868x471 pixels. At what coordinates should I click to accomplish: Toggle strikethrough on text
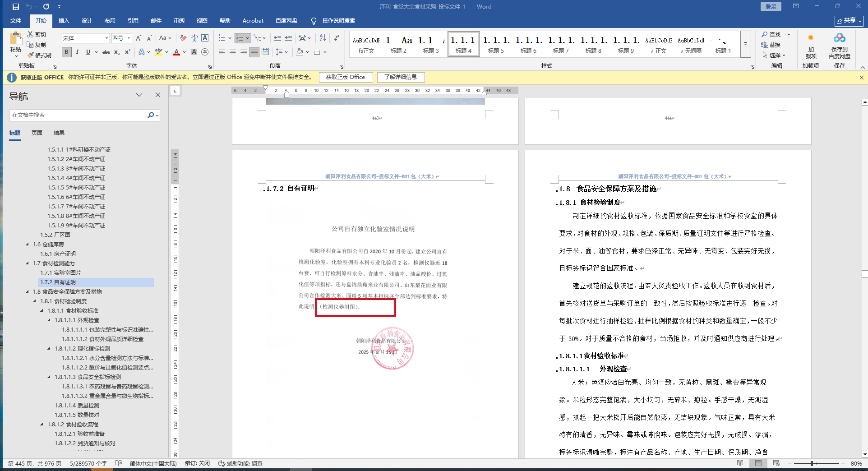tap(106, 52)
